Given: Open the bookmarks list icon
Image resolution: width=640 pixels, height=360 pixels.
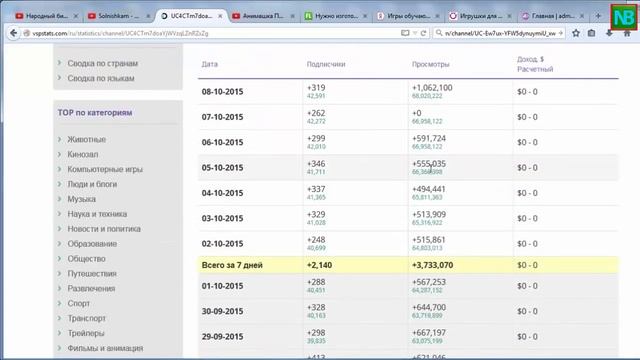Looking at the screenshot, I should coord(591,33).
